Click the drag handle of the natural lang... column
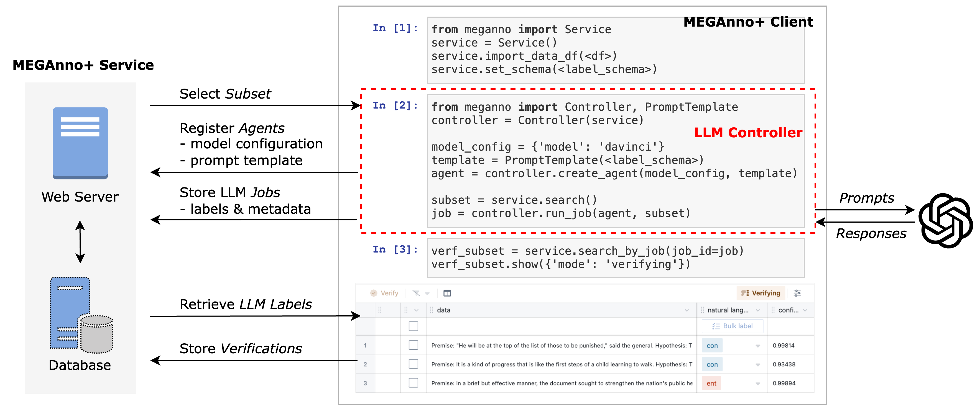 coord(702,310)
